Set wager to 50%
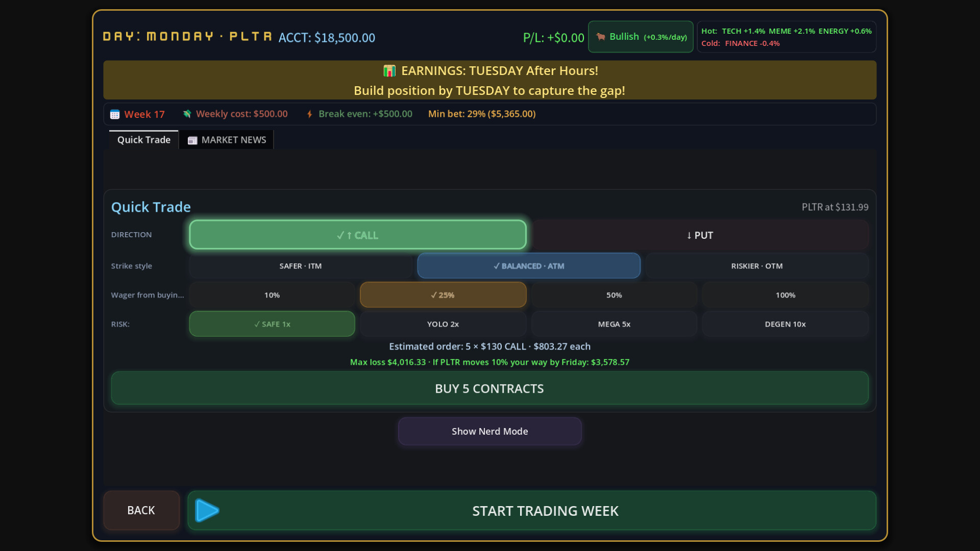The width and height of the screenshot is (980, 551). (614, 295)
